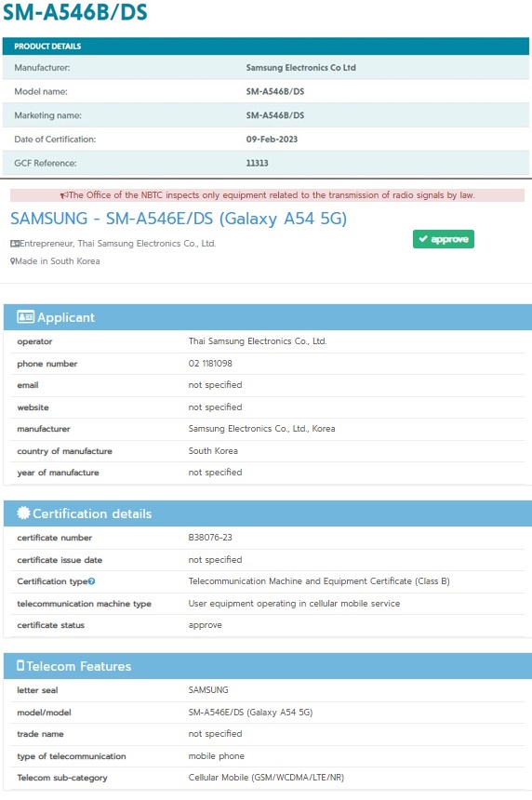Click the Manufacturer: label in product details
The width and height of the screenshot is (532, 800).
click(x=42, y=67)
